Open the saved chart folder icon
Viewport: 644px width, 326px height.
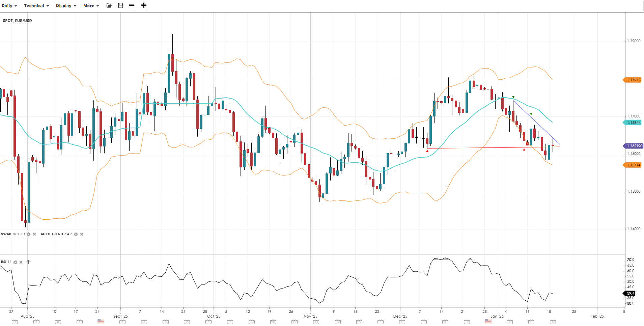(x=109, y=6)
